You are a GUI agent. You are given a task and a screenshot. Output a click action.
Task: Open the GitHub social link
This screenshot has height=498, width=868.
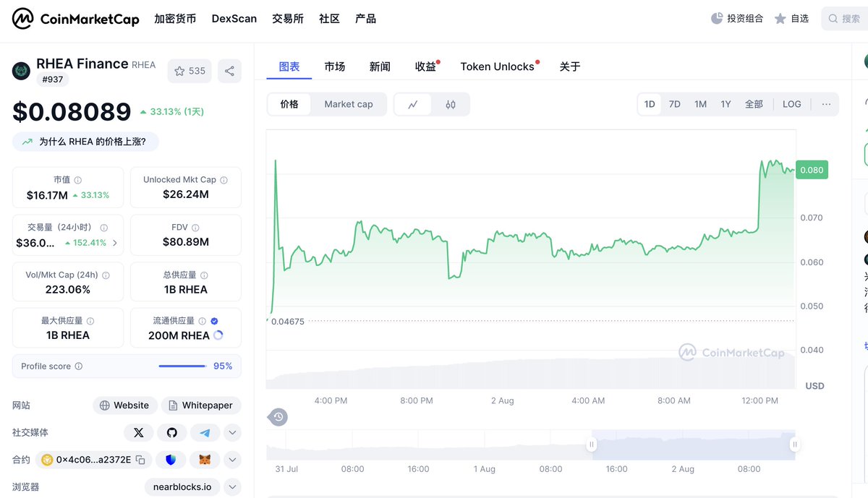[x=172, y=432]
